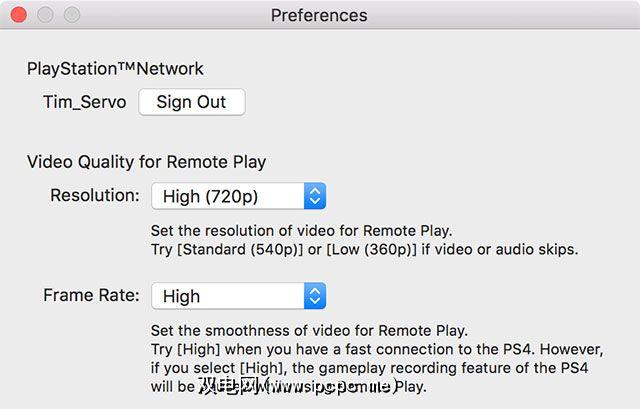Click the zoom button in the title bar

coord(71,16)
